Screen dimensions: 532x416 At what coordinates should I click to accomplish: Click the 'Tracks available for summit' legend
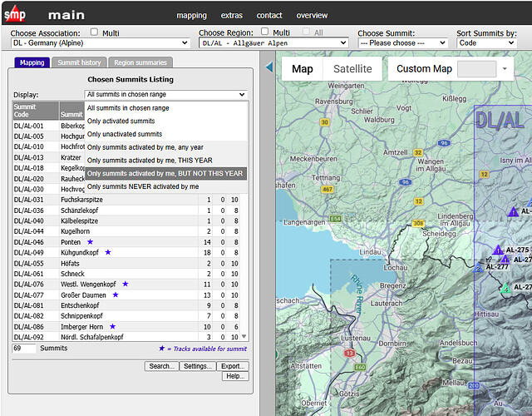[203, 349]
